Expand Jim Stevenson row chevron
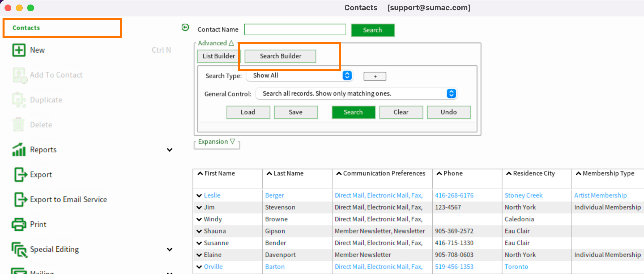The width and height of the screenshot is (644, 274). click(199, 207)
